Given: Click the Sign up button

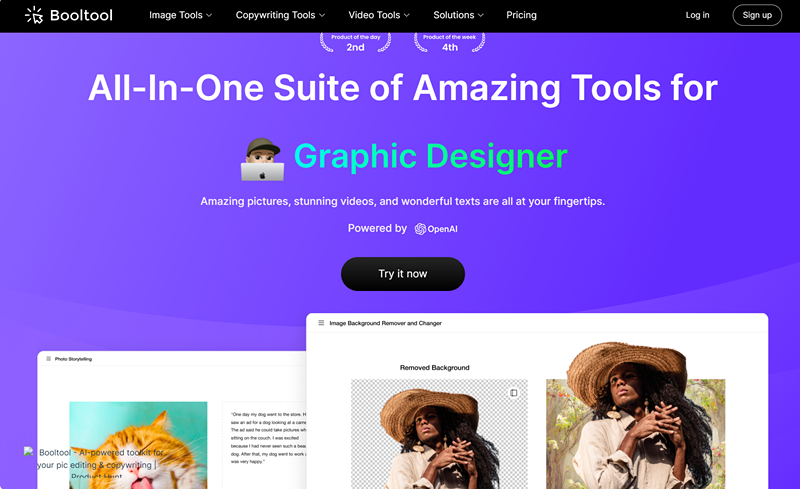Looking at the screenshot, I should pos(757,15).
